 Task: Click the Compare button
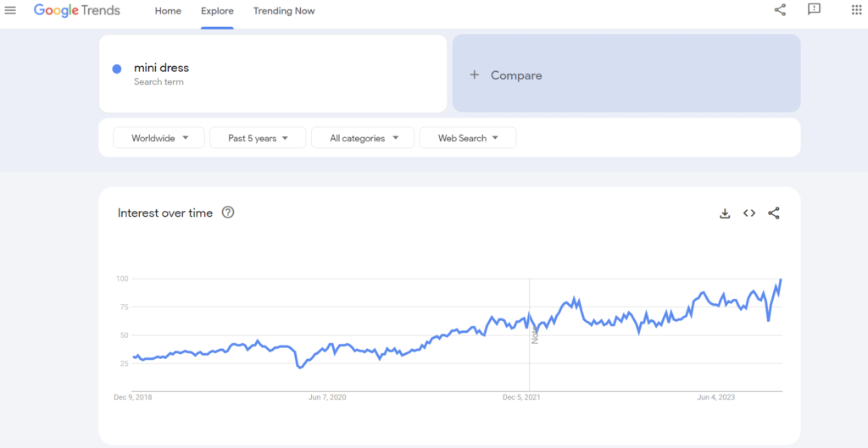(516, 75)
